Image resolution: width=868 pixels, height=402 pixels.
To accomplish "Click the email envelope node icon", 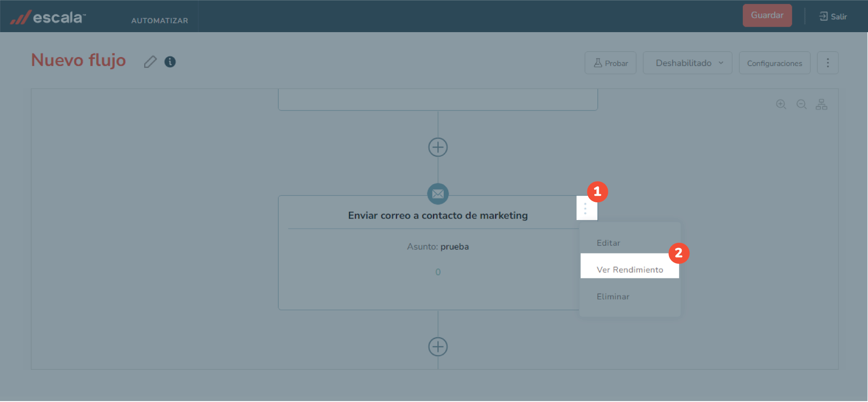I will pos(438,194).
